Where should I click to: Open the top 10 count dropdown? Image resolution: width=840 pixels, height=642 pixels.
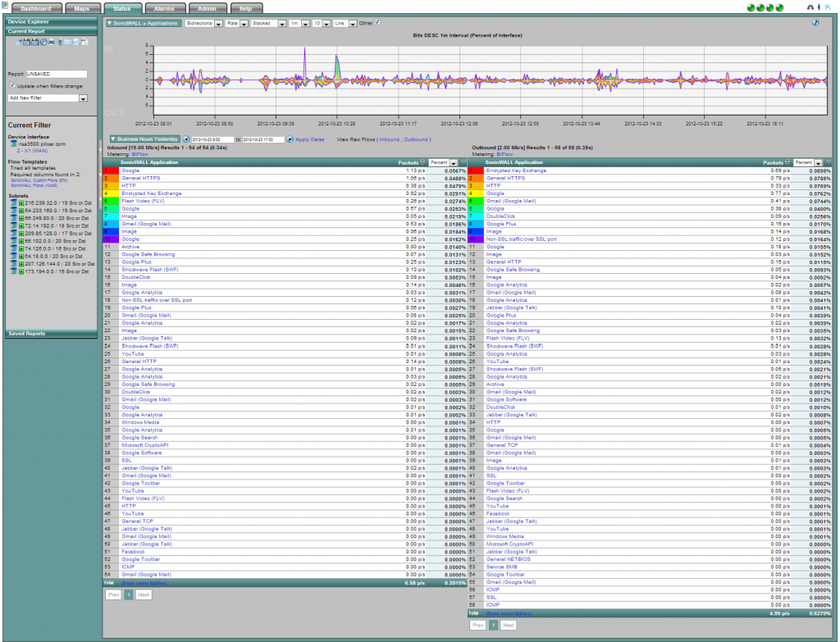click(x=321, y=24)
